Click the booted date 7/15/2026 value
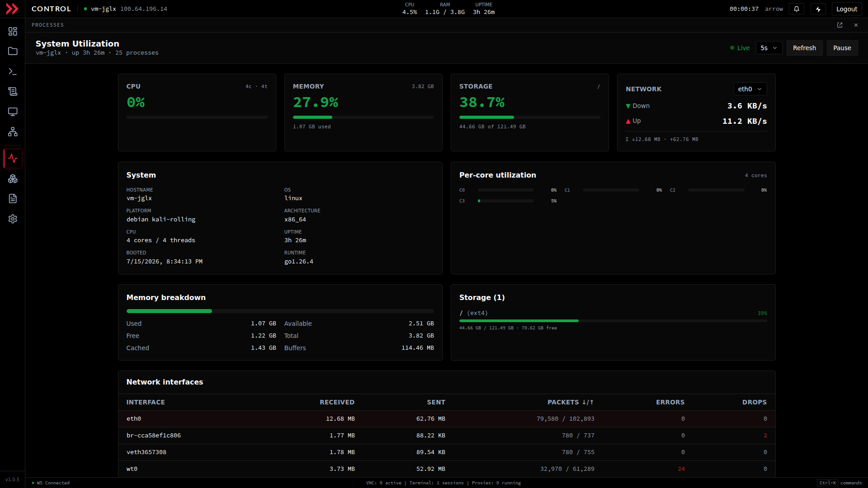 coord(164,262)
